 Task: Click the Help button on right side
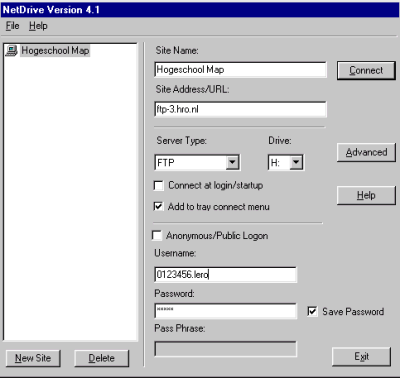(x=366, y=195)
